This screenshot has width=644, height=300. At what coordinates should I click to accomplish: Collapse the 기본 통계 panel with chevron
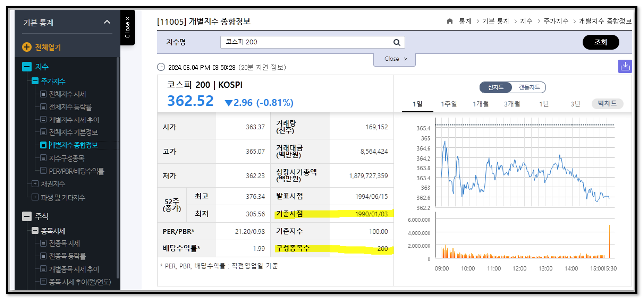click(x=107, y=22)
